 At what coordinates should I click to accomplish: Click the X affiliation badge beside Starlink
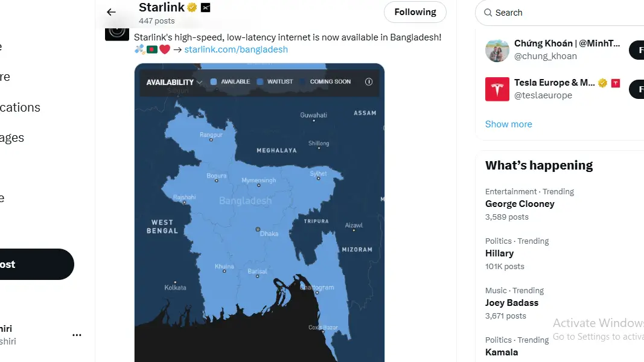tap(206, 8)
